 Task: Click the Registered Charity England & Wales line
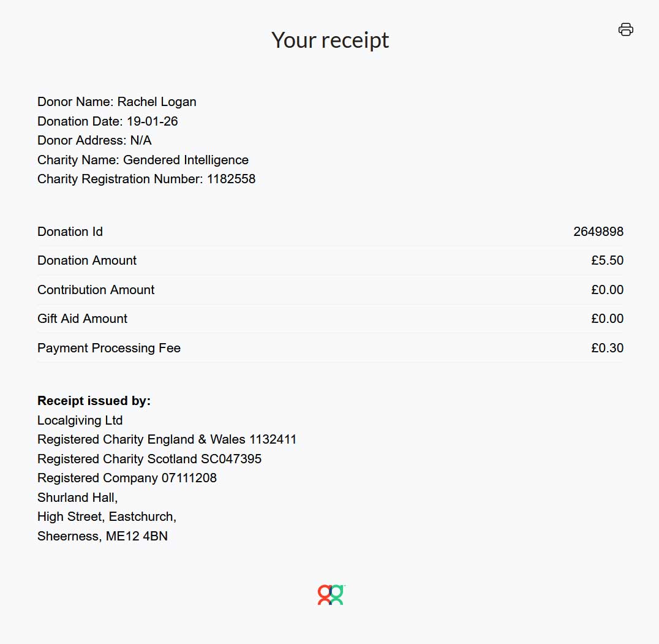tap(167, 439)
